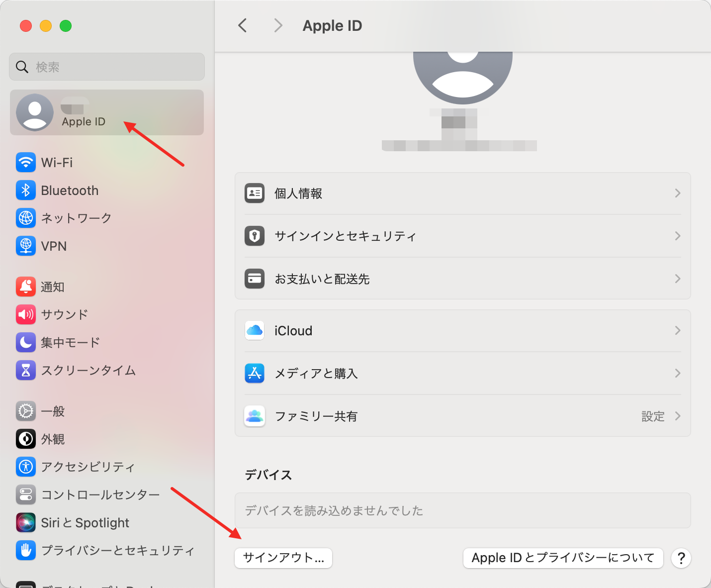
Task: Select ネットワーク label in the sidebar
Action: (x=77, y=218)
